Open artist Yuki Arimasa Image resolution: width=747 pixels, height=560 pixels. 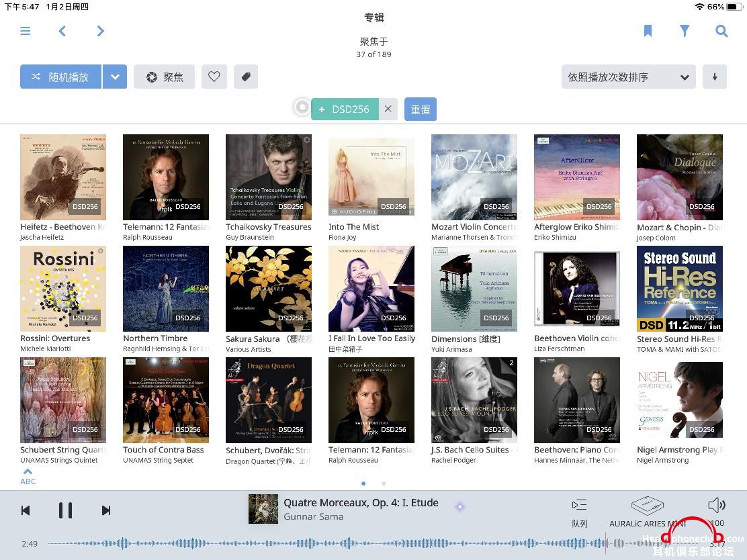click(x=451, y=349)
